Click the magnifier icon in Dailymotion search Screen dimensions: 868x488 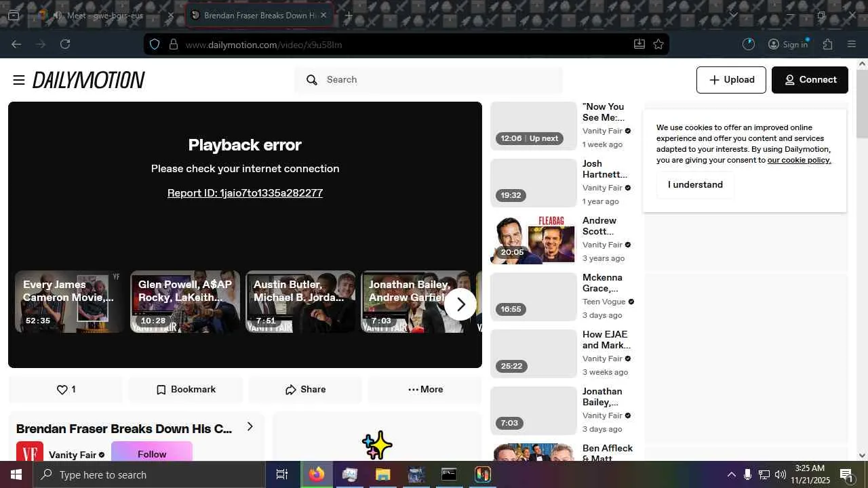pos(312,80)
